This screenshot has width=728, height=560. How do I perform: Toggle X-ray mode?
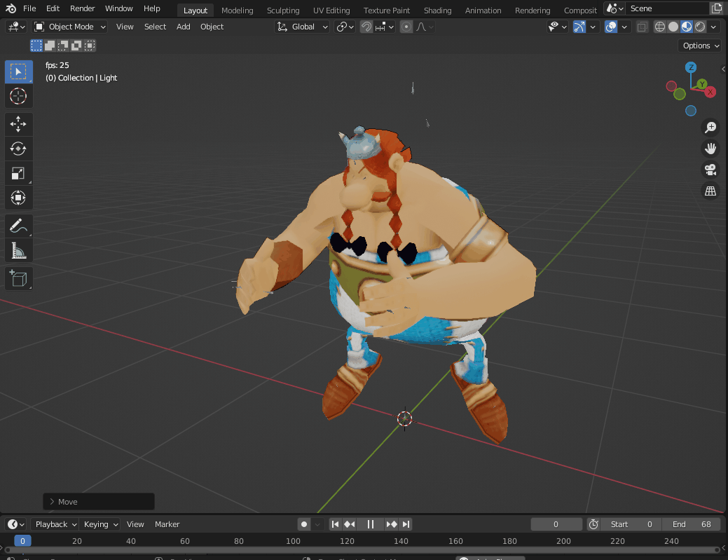pyautogui.click(x=642, y=27)
